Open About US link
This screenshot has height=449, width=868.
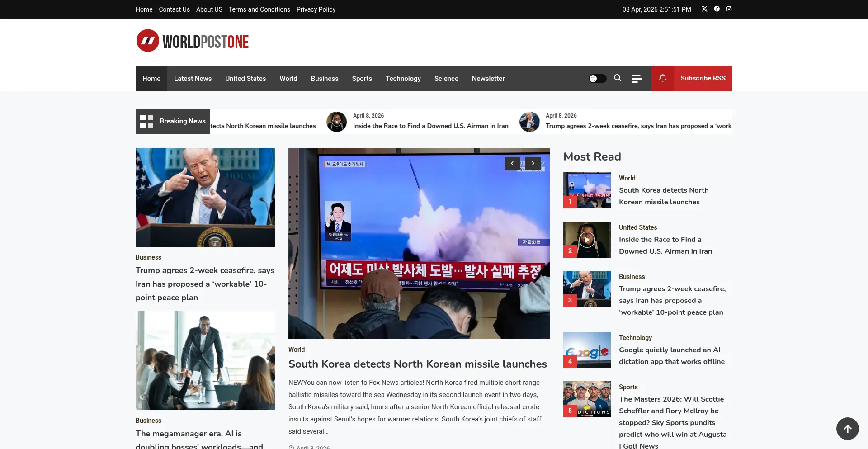(209, 9)
